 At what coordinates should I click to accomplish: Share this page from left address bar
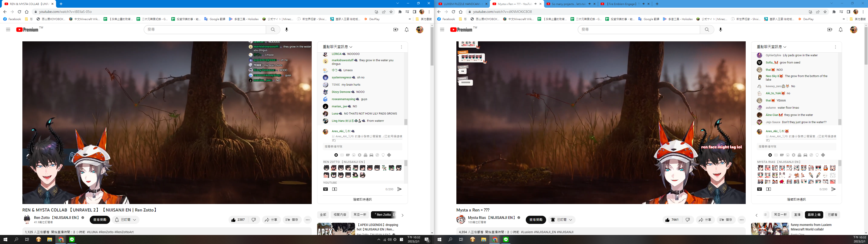pos(384,12)
